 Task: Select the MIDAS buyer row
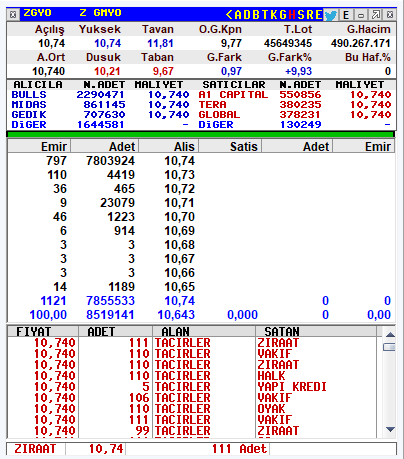(x=100, y=105)
